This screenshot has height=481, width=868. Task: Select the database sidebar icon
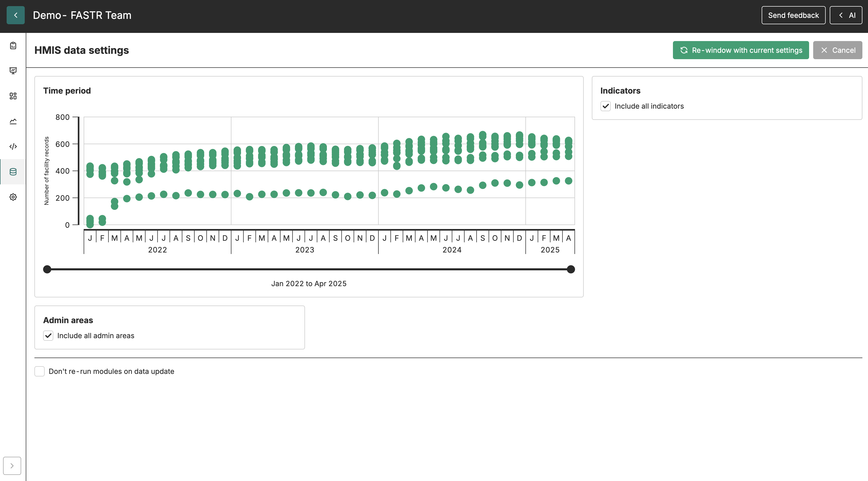click(13, 172)
